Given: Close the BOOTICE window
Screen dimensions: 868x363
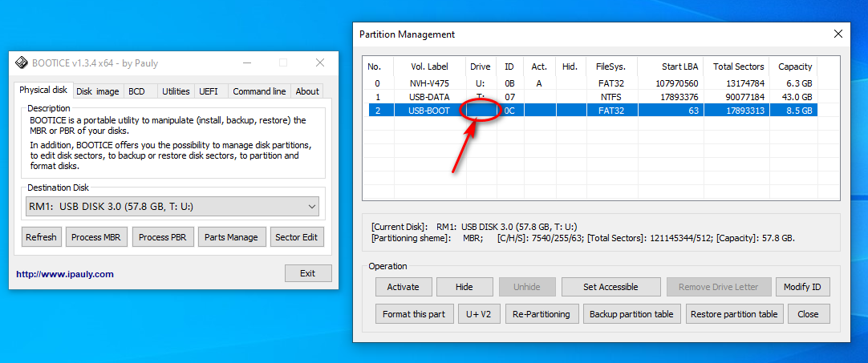Looking at the screenshot, I should pyautogui.click(x=320, y=63).
